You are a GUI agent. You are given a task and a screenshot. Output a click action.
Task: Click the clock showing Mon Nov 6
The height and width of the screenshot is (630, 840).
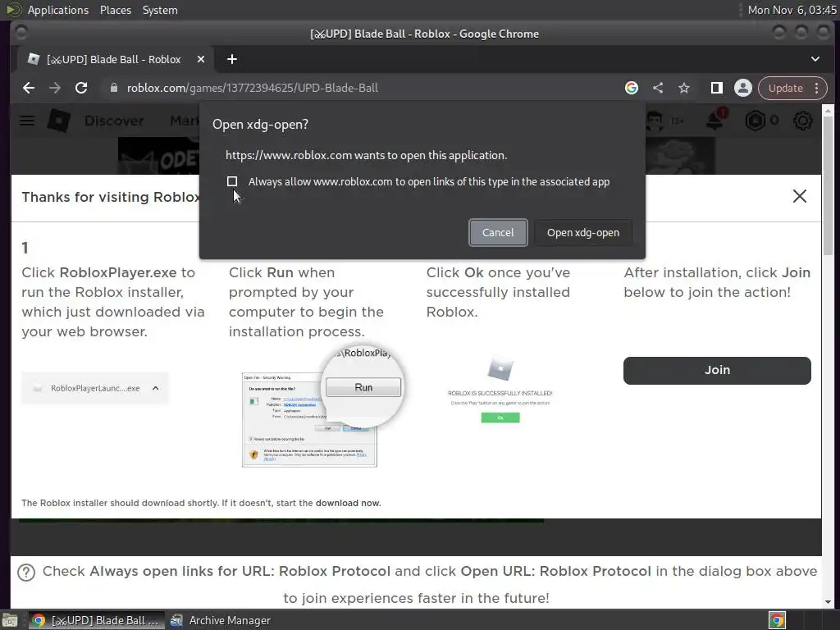click(792, 10)
